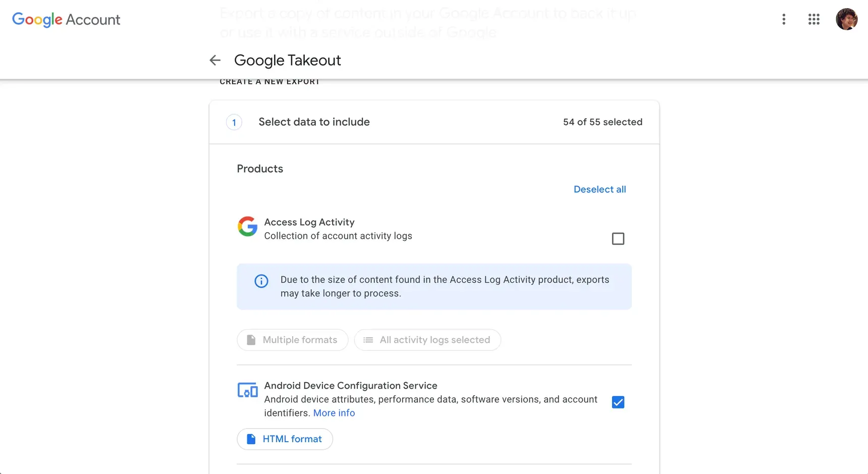Viewport: 868px width, 474px height.
Task: Click the Google Account logo
Action: [x=66, y=20]
